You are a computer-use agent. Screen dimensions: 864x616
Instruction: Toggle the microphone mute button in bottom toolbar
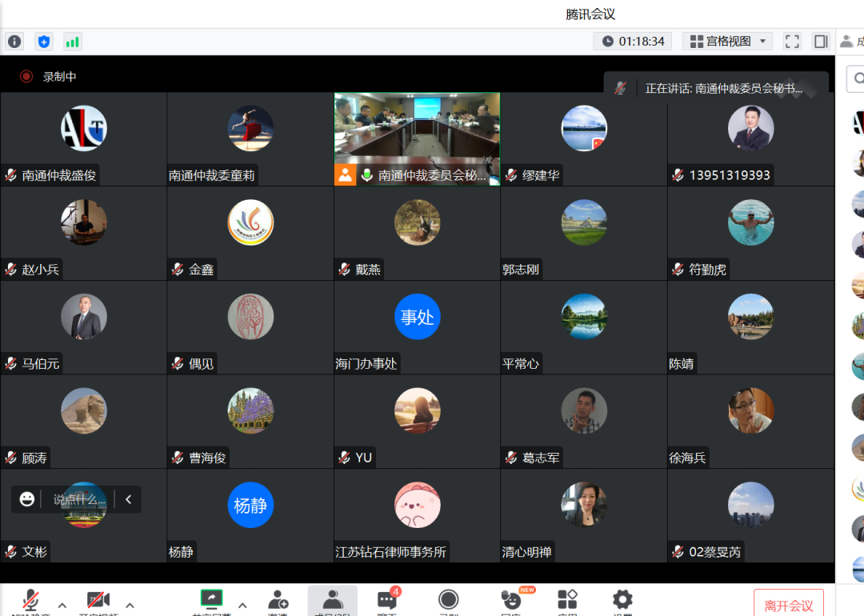31,599
